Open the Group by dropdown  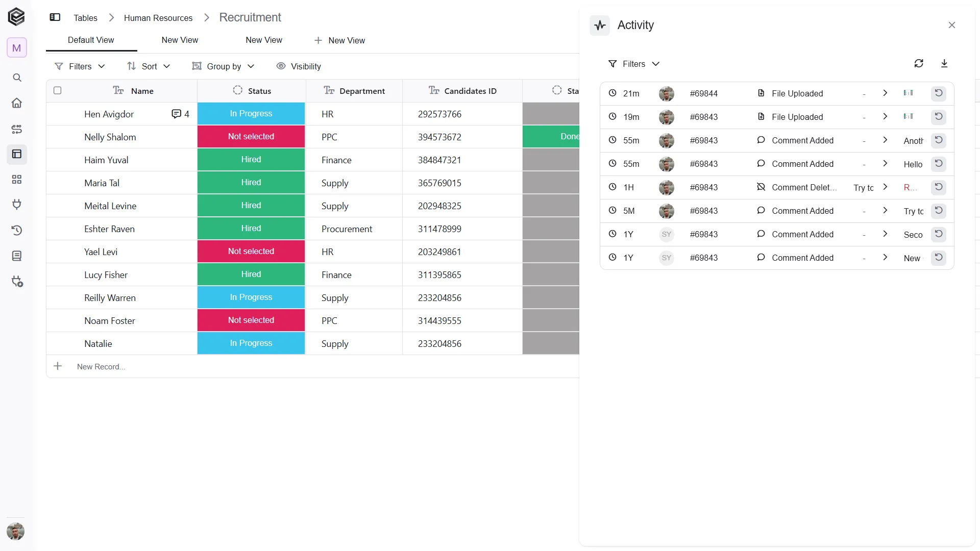223,66
